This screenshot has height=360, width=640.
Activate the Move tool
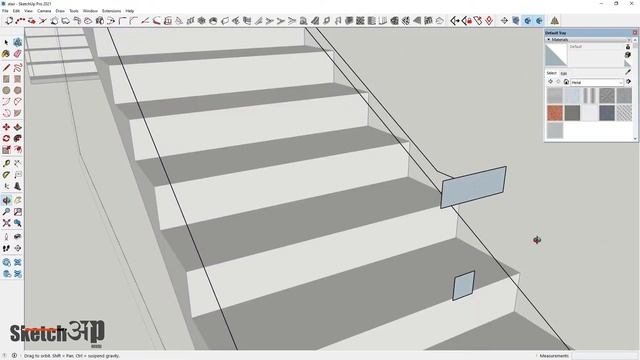point(6,127)
